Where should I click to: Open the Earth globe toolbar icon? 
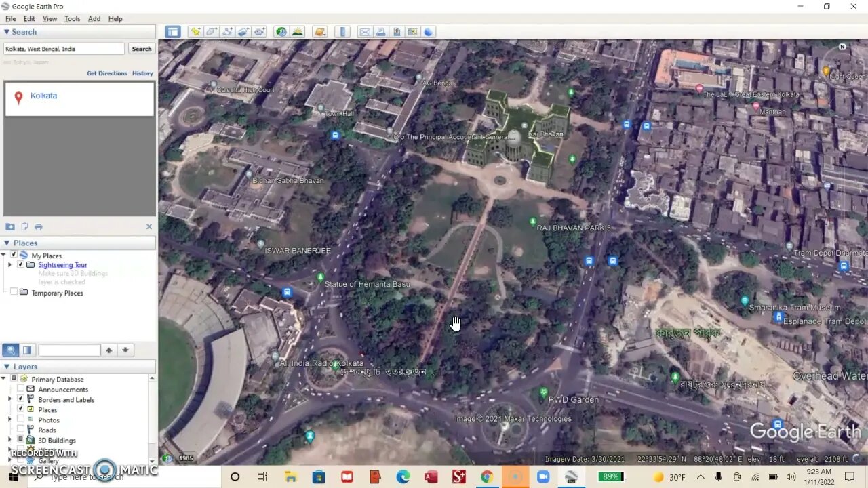(x=429, y=32)
